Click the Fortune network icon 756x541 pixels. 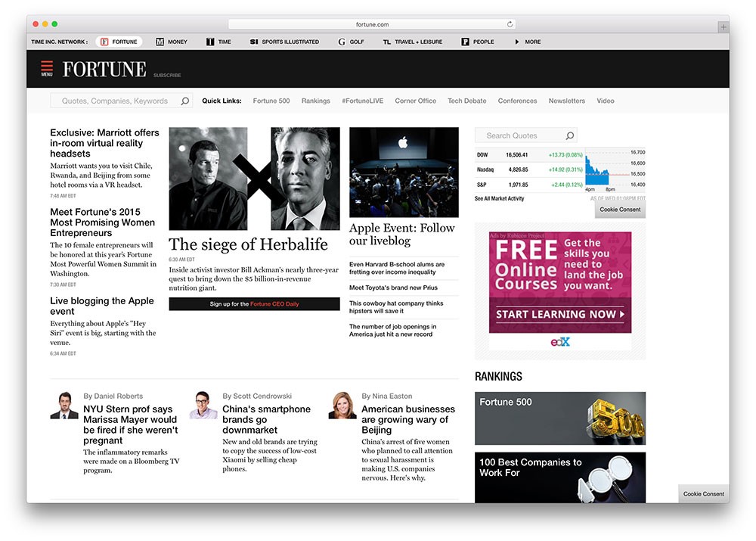click(x=104, y=42)
